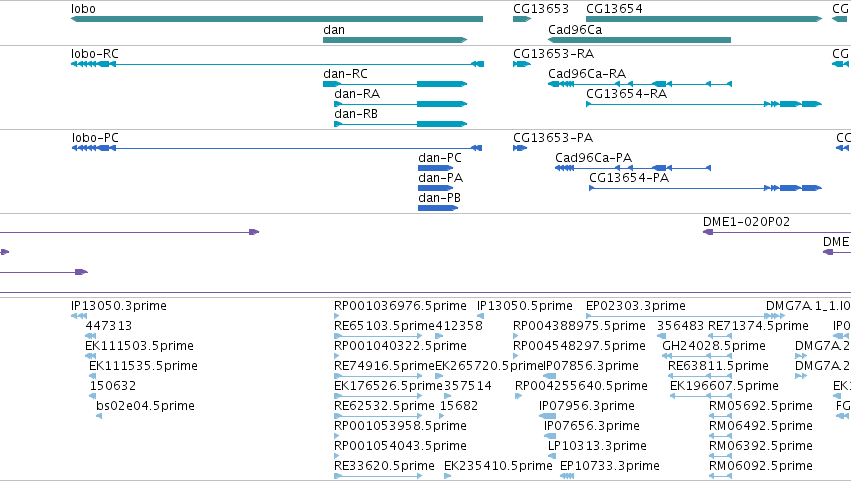The height and width of the screenshot is (481, 851).
Task: Click the dan-RB transcript label
Action: click(356, 114)
